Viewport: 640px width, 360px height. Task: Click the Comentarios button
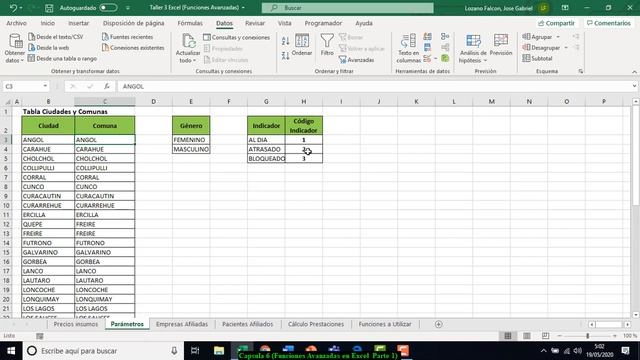[x=609, y=23]
